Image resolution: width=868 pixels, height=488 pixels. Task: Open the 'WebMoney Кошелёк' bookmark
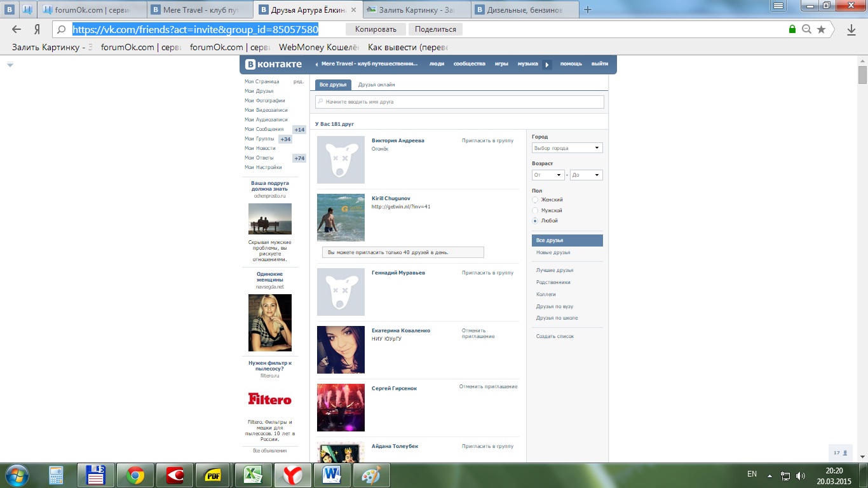pos(319,47)
